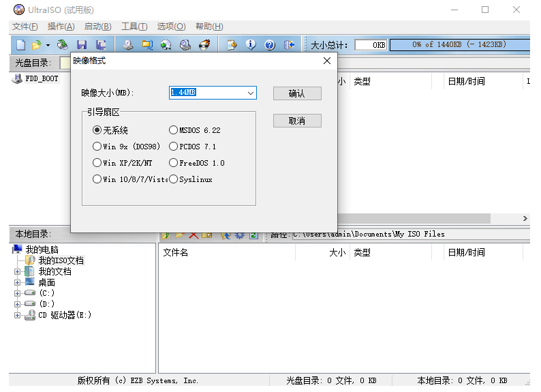
Task: Select the FDD_BOOT disc node
Action: click(42, 78)
